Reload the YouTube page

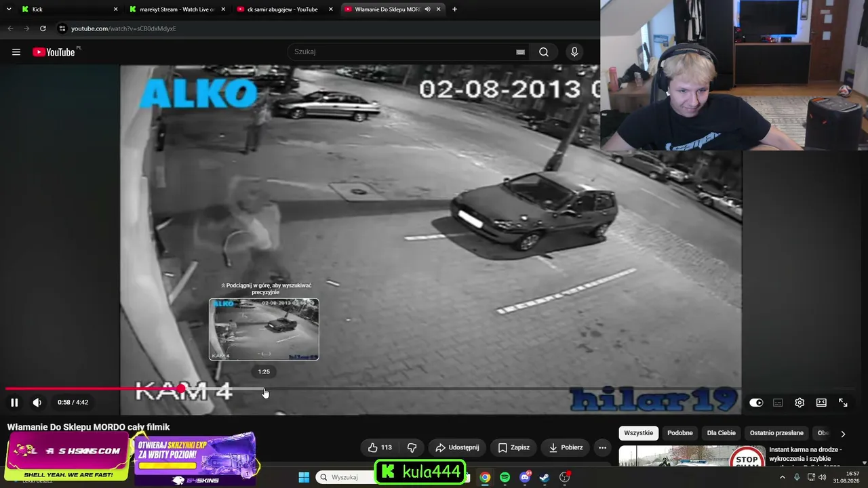tap(43, 28)
